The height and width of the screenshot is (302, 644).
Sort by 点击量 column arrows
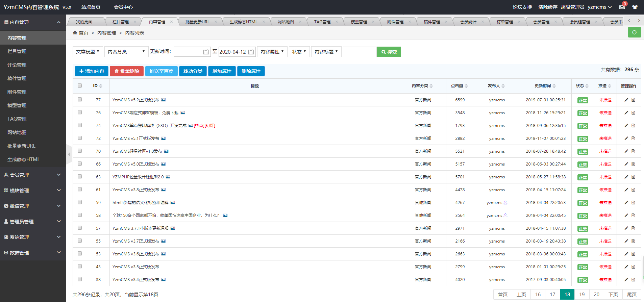(x=466, y=86)
